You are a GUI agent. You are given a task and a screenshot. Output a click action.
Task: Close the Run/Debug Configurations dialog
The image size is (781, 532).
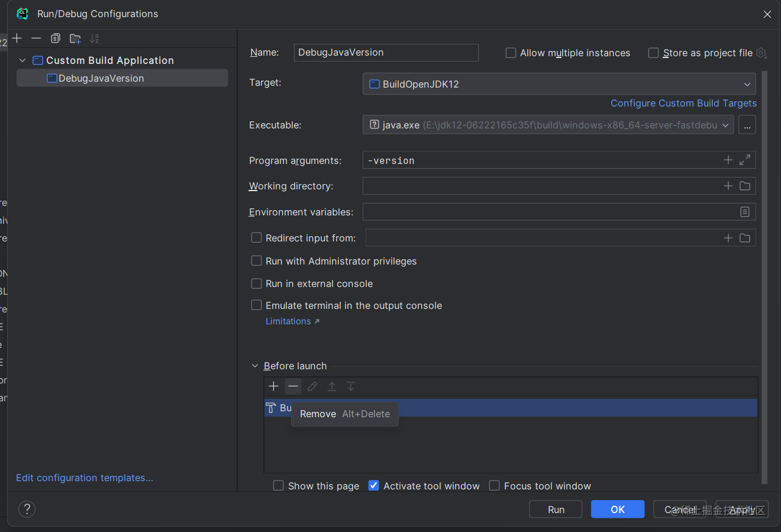(767, 14)
